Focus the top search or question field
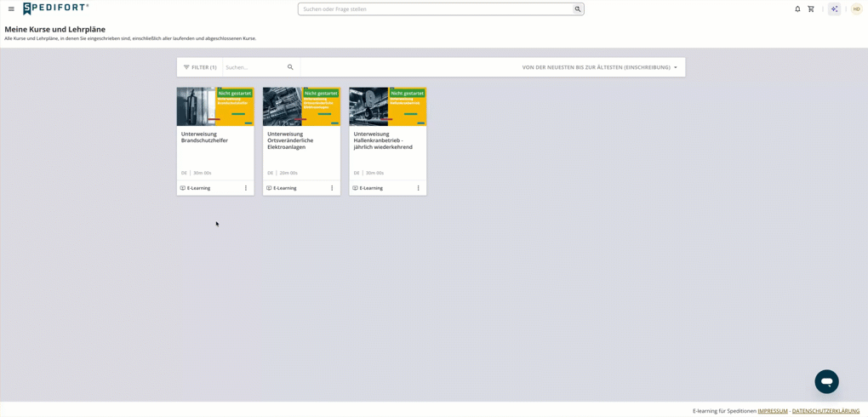868x417 pixels. (x=441, y=9)
